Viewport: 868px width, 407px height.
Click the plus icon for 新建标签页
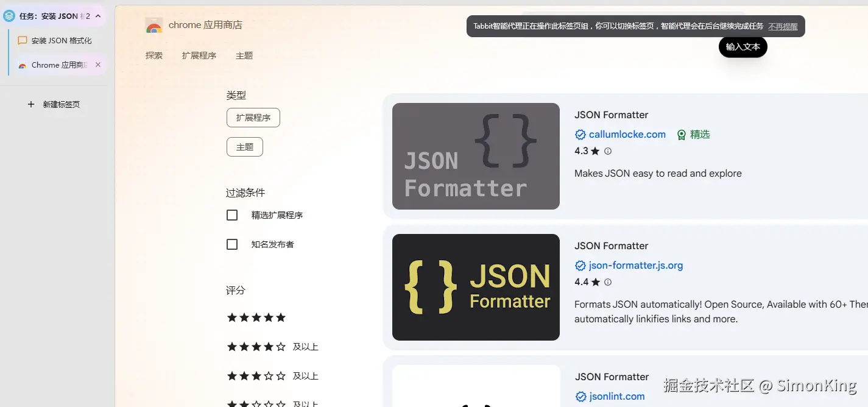(x=31, y=104)
